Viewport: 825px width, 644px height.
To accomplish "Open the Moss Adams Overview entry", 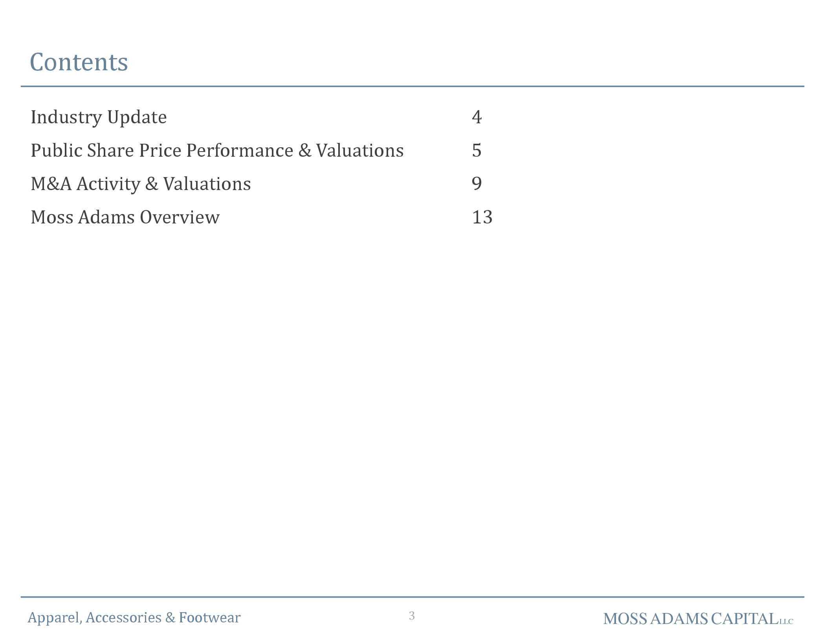I will pos(125,217).
